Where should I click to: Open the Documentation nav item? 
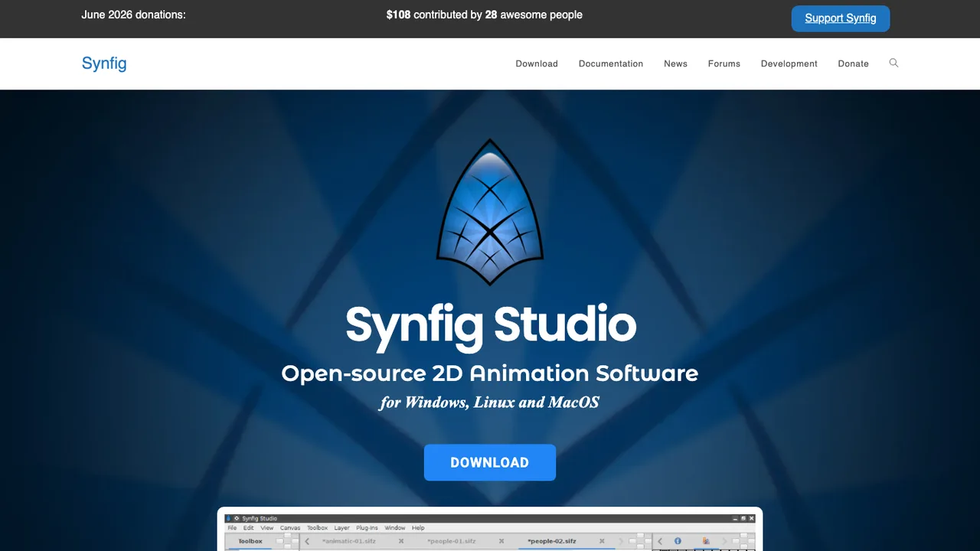[x=611, y=64]
